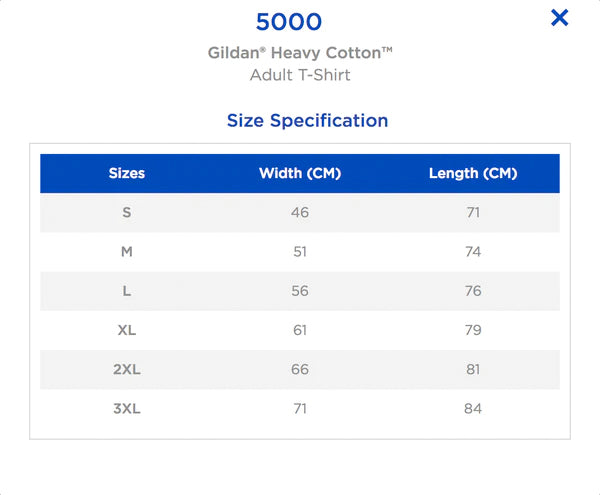Screen dimensions: 600x495
Task: Click the width value 46
Action: [300, 212]
